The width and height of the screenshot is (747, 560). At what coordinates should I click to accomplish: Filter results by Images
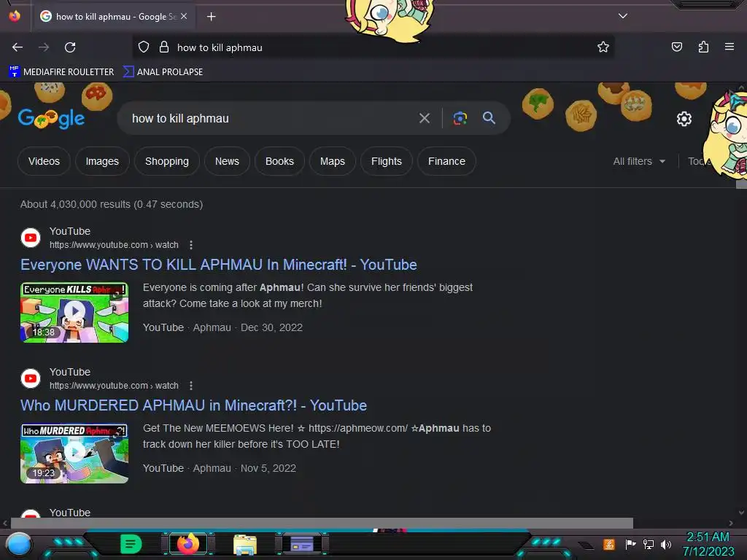(102, 161)
